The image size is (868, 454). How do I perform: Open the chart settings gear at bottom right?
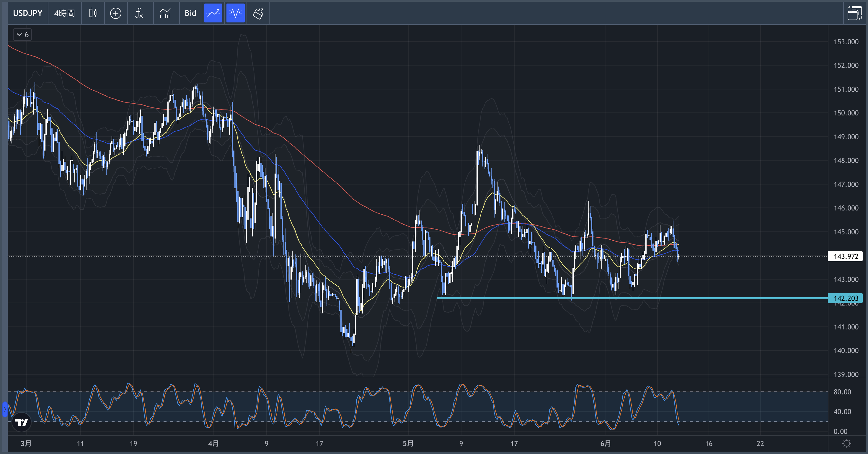pyautogui.click(x=847, y=443)
